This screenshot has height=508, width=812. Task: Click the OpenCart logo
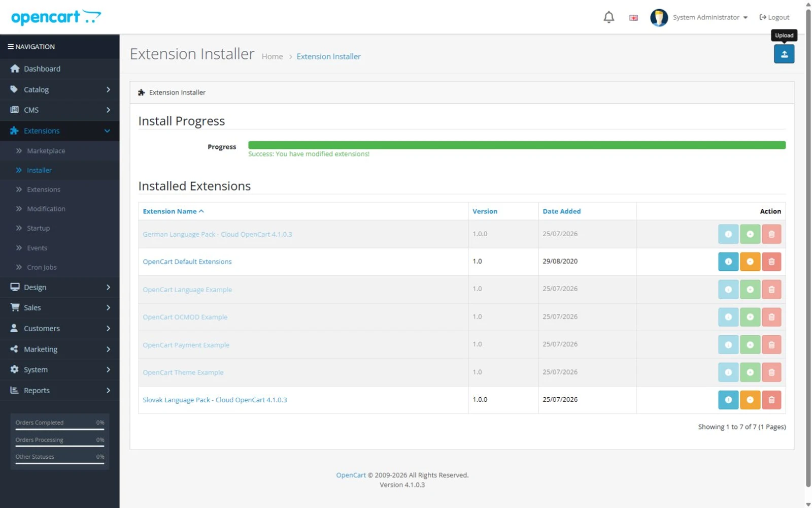click(x=56, y=17)
